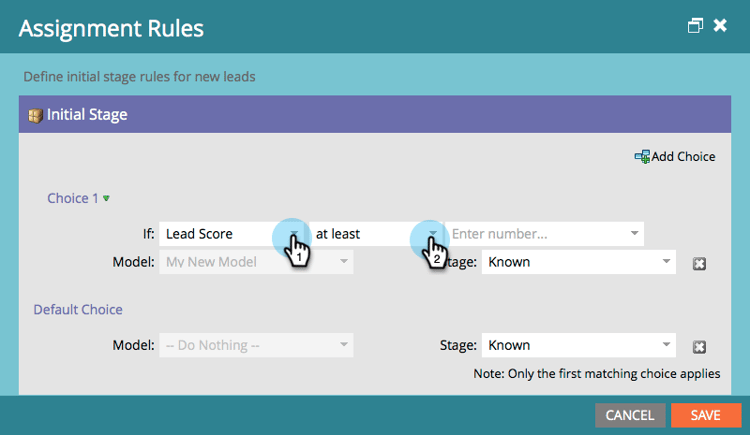Close the Assignment Rules dialog

[720, 26]
